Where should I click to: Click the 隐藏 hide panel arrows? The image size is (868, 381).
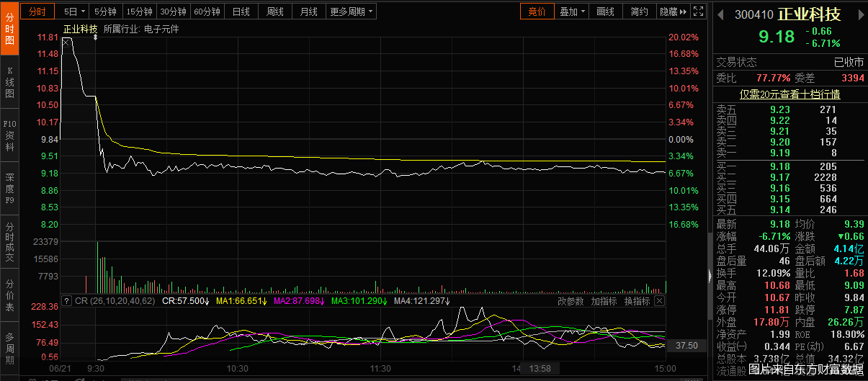point(673,12)
